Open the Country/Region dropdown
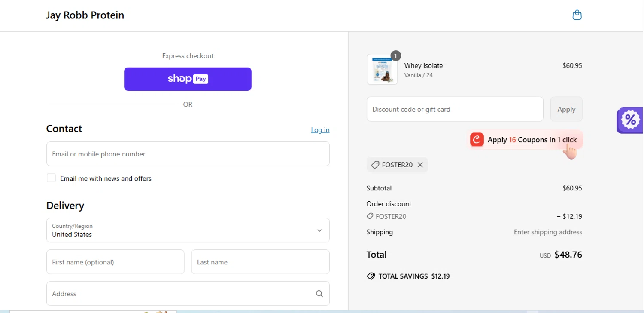644x313 pixels. pos(188,230)
